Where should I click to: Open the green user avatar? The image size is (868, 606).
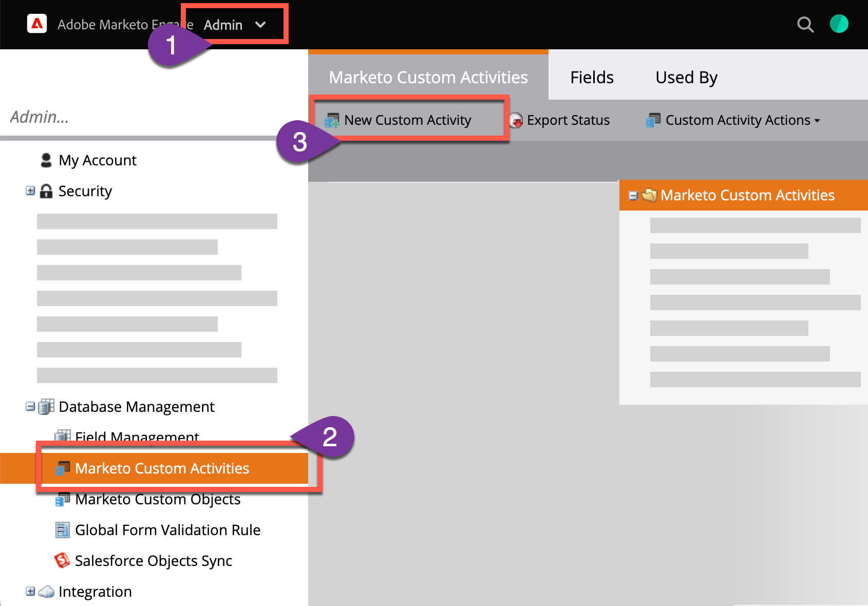[x=839, y=24]
